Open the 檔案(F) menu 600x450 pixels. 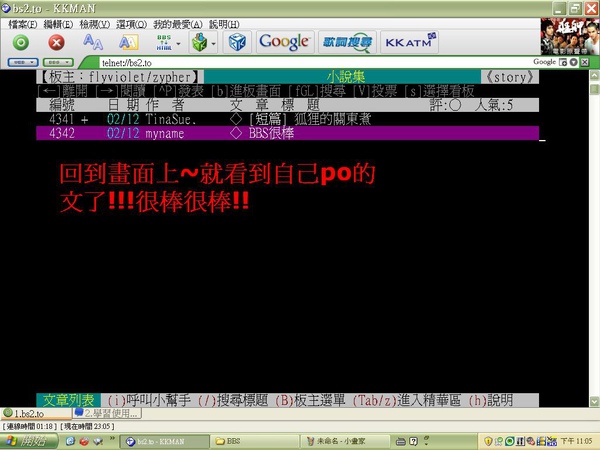[x=22, y=24]
